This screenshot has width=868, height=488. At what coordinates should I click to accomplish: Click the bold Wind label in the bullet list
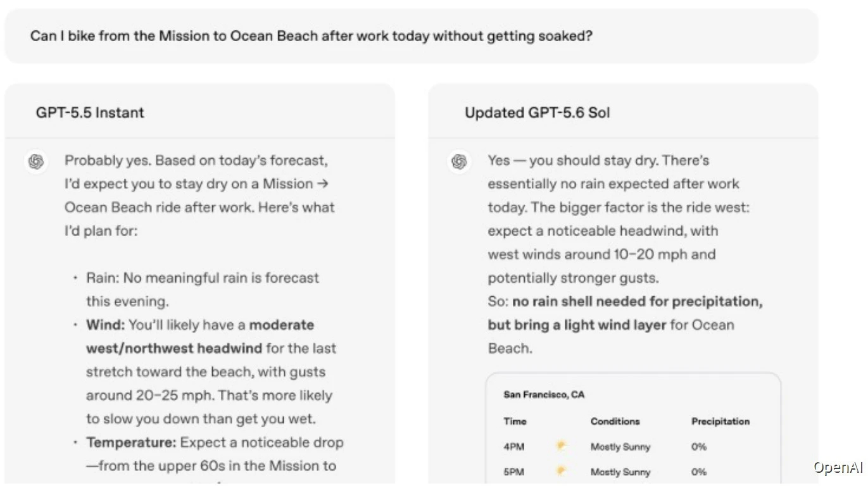click(x=106, y=325)
